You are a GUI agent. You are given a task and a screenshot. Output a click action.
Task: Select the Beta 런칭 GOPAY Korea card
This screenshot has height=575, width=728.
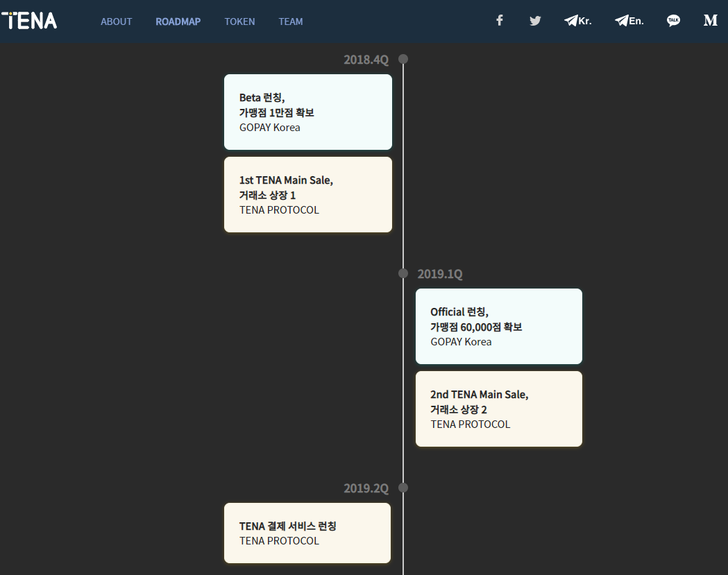tap(308, 112)
